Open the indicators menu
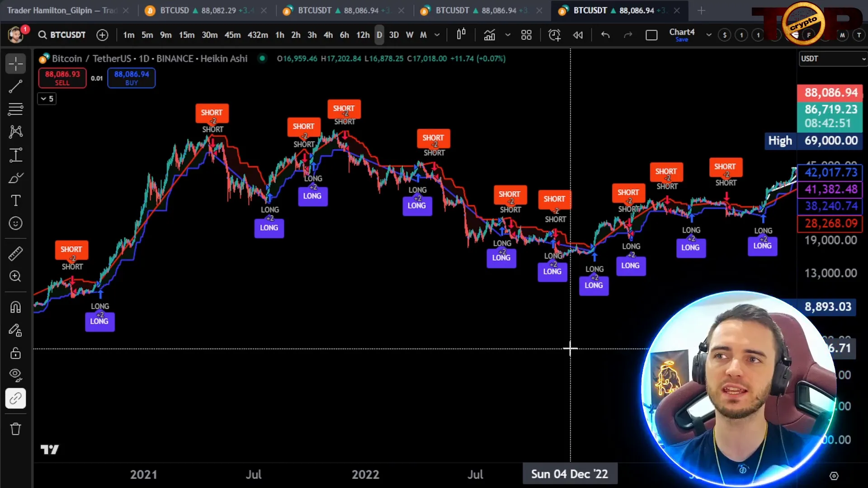 [490, 35]
